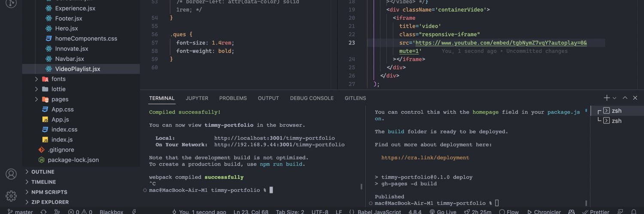Close the terminal panel
The image size is (644, 214).
[x=635, y=98]
